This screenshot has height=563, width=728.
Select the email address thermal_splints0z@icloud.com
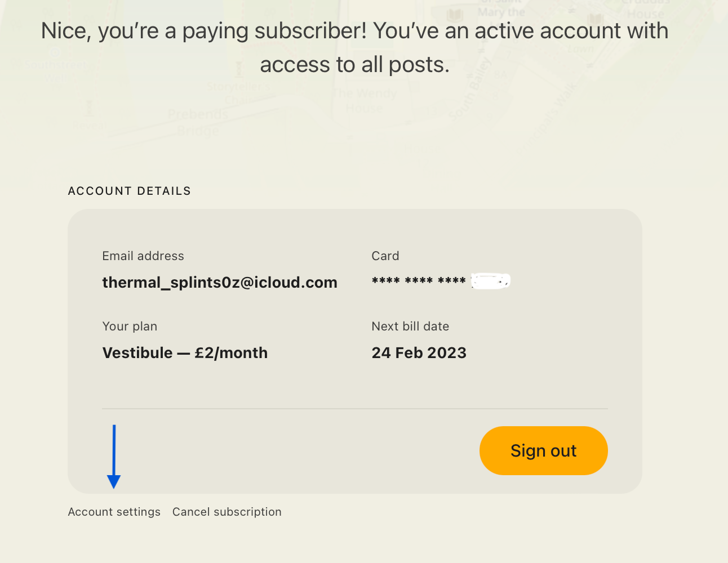click(x=220, y=282)
